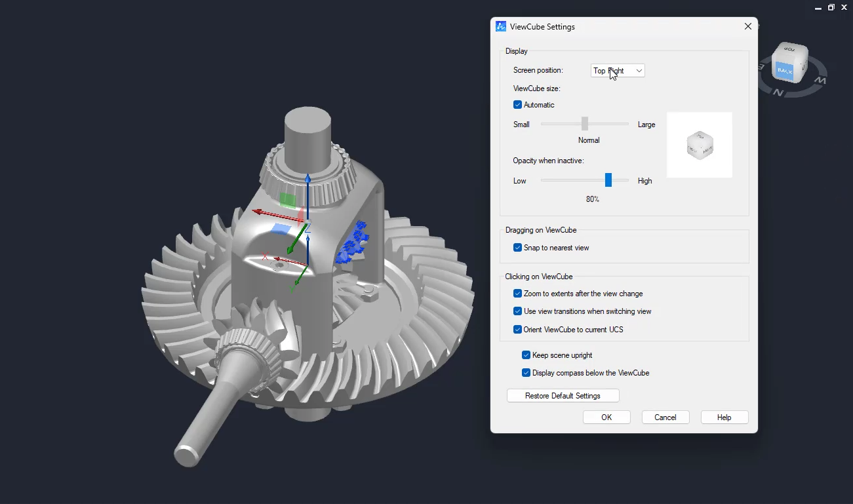The height and width of the screenshot is (504, 853).
Task: Click Restore Default Settings button
Action: [563, 396]
